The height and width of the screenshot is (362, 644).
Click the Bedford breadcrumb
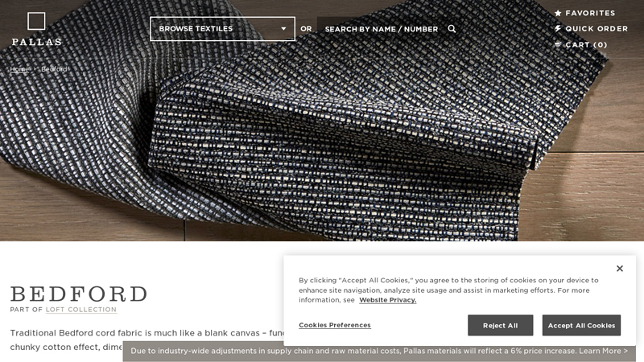coord(54,69)
